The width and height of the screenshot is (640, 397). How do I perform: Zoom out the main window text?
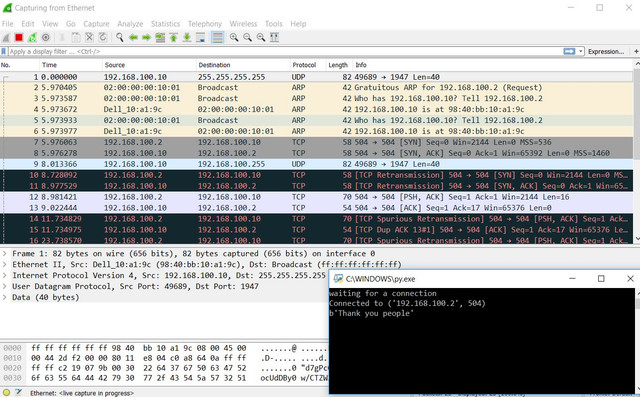point(247,38)
